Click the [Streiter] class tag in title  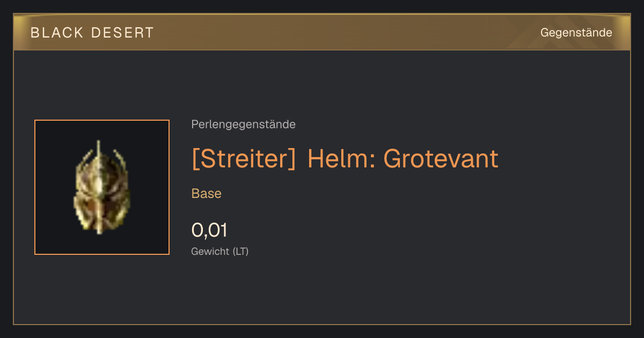pyautogui.click(x=244, y=159)
